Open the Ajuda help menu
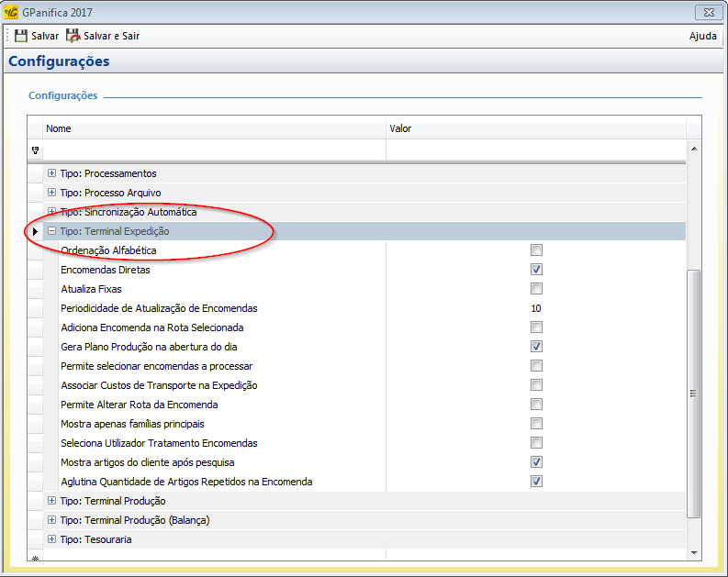 702,36
